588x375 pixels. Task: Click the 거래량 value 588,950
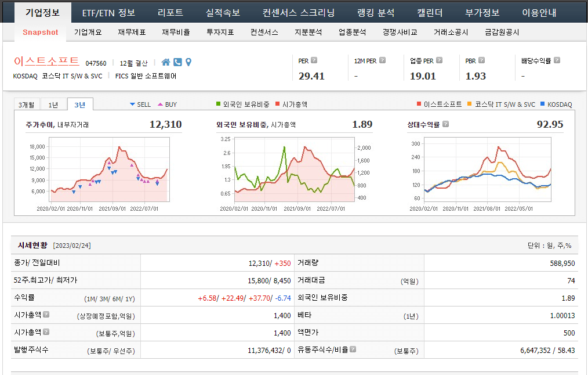pos(562,263)
